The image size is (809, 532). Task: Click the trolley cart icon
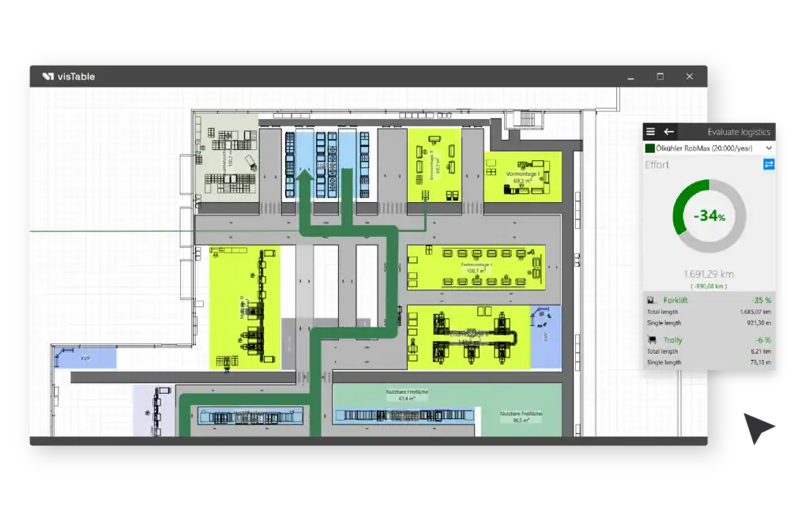(652, 339)
